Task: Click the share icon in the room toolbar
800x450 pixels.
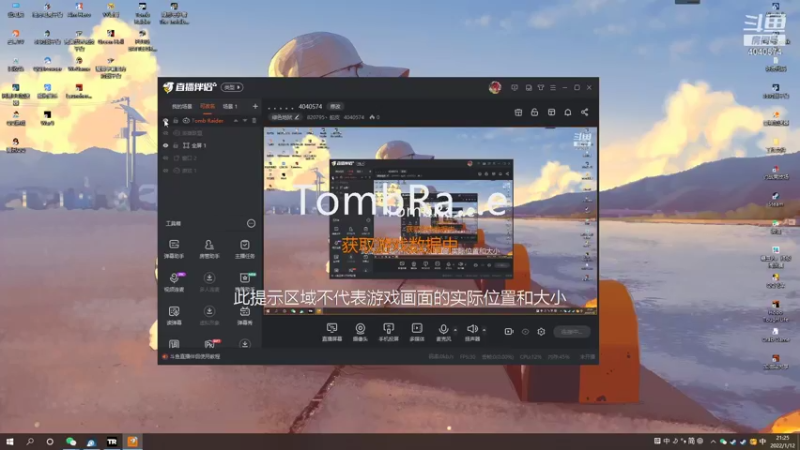Action: (585, 112)
